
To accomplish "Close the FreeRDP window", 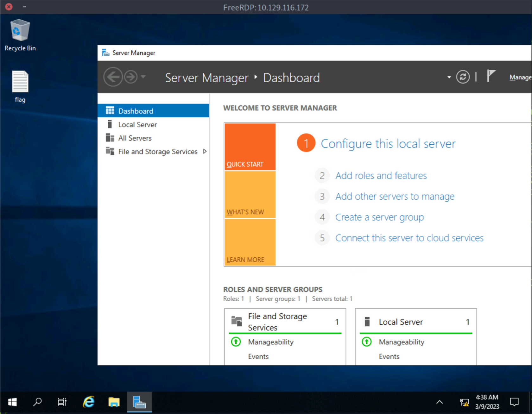I will 9,7.
